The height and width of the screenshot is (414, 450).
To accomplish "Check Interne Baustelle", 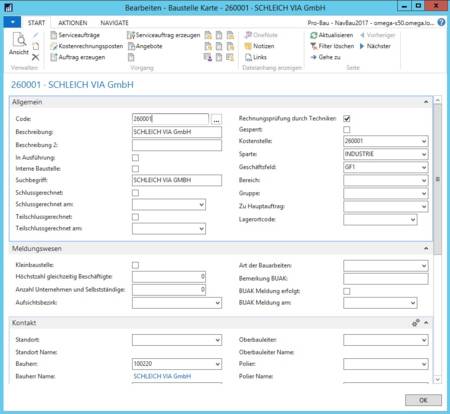I will click(x=135, y=169).
